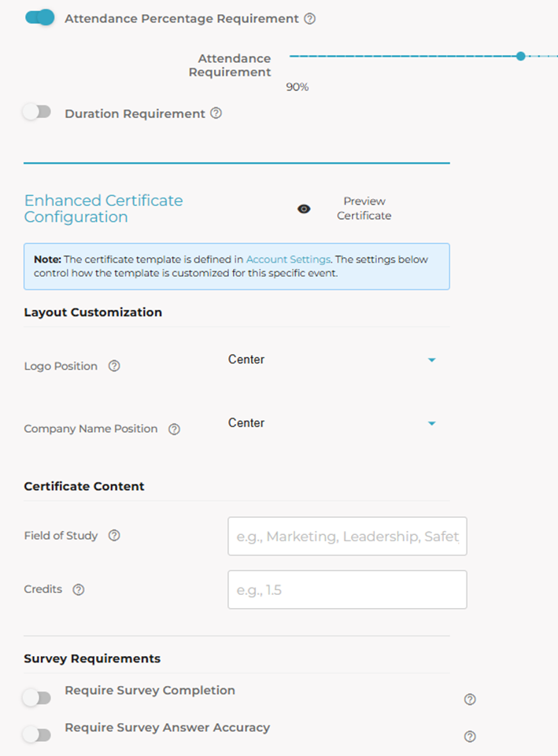Click the eye icon for certificate preview
This screenshot has width=558, height=756.
304,208
